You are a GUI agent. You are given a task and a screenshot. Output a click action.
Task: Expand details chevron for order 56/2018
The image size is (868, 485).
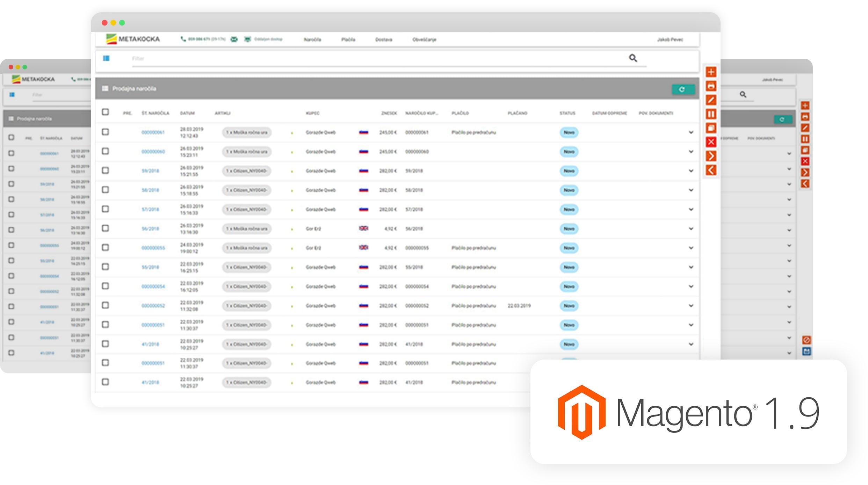point(691,229)
